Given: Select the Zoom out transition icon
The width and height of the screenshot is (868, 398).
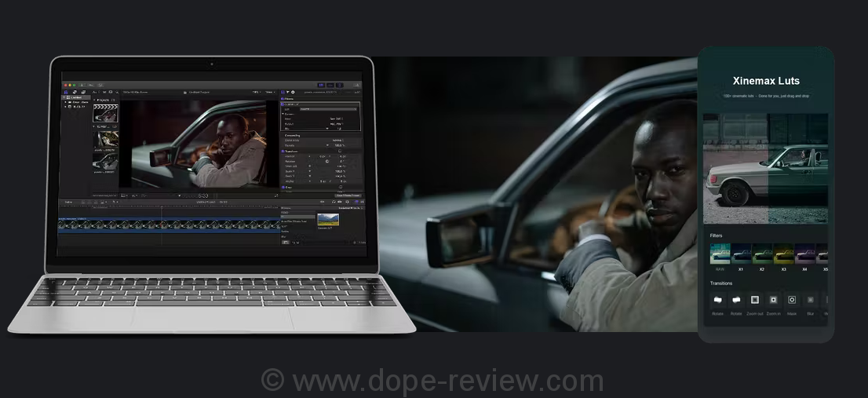Looking at the screenshot, I should tap(755, 300).
